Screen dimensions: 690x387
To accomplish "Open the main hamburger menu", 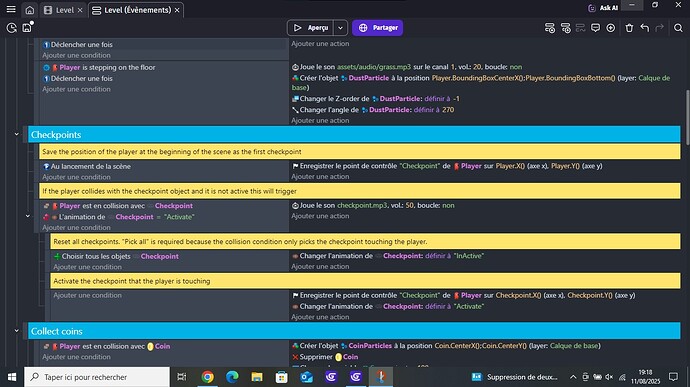I will [x=11, y=9].
